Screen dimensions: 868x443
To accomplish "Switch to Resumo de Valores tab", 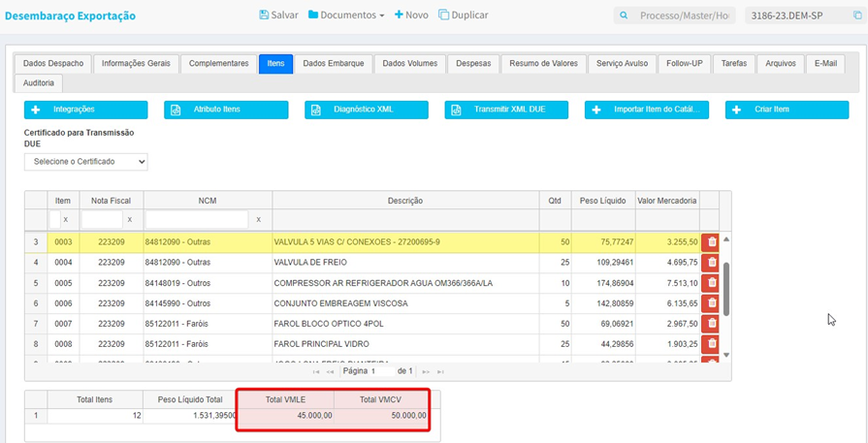I will pyautogui.click(x=544, y=64).
